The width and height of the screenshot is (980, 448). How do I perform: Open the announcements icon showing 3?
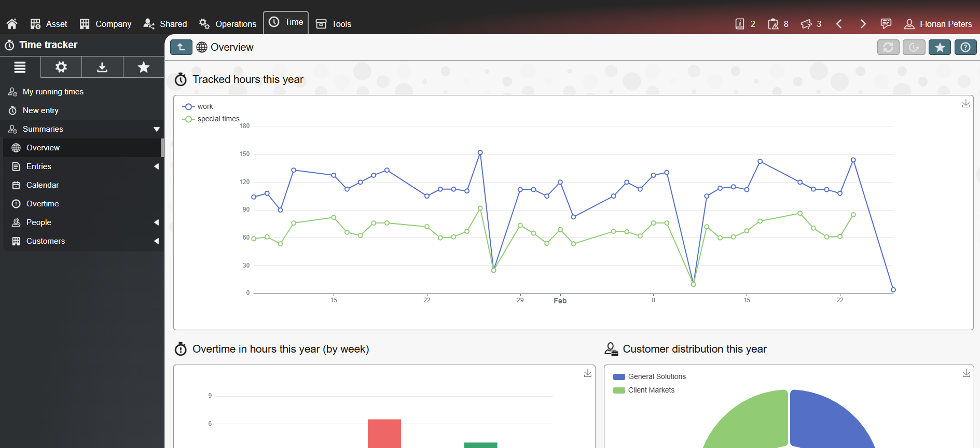click(811, 24)
